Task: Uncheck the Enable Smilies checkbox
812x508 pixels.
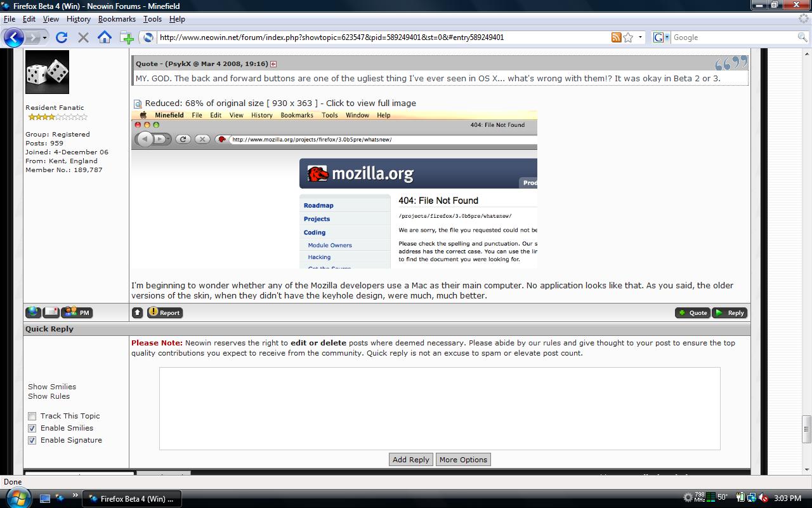Action: pos(32,429)
